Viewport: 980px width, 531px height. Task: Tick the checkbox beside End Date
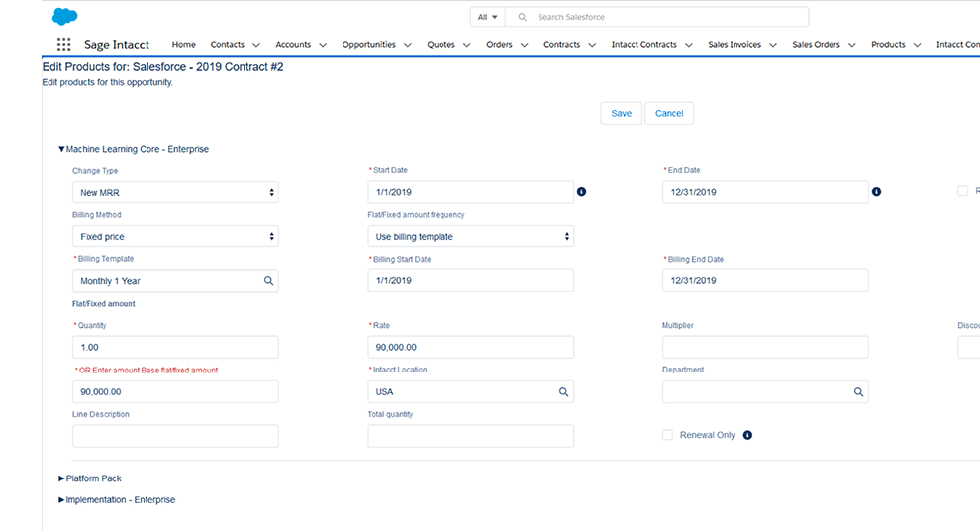pyautogui.click(x=962, y=191)
